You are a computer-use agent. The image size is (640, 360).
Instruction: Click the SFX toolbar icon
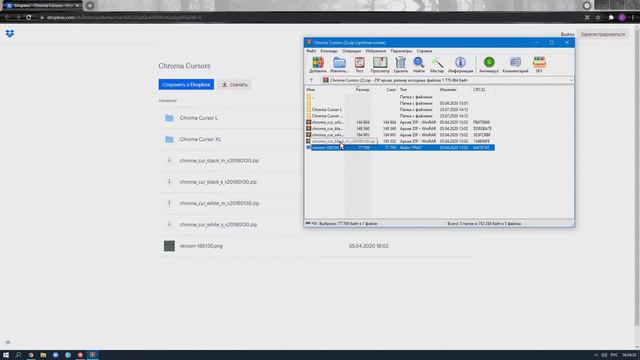539,64
